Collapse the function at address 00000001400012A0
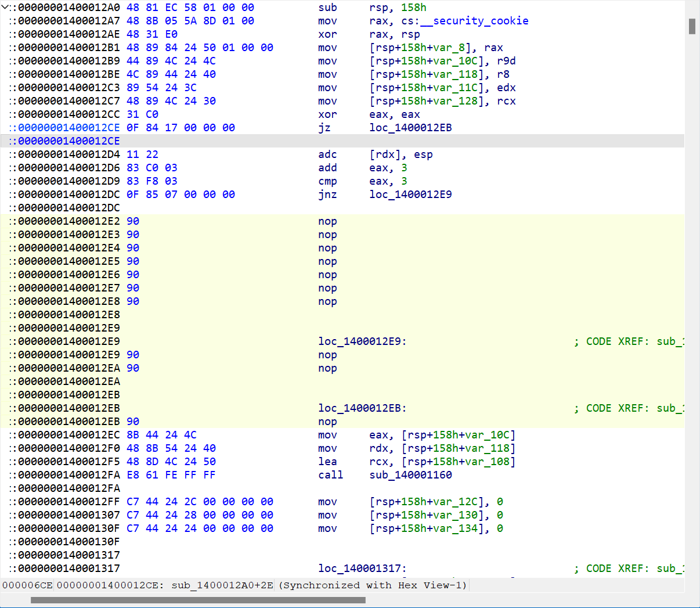The image size is (700, 608). coord(4,8)
